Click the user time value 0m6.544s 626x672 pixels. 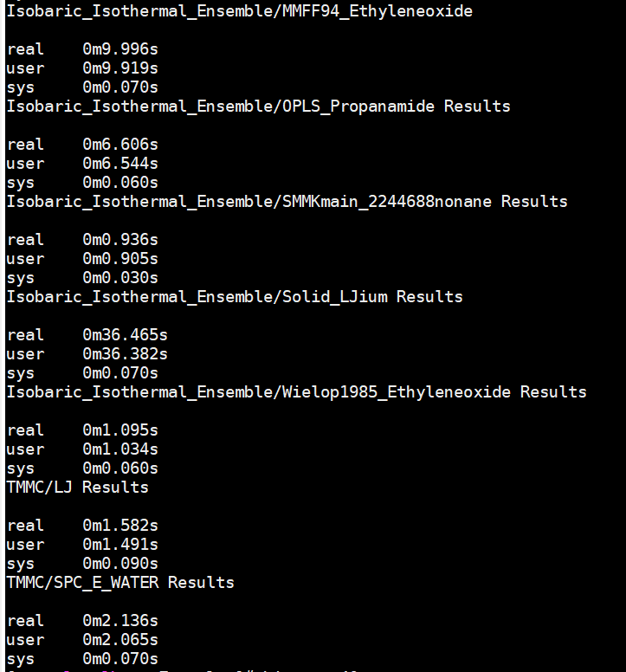[x=120, y=164]
